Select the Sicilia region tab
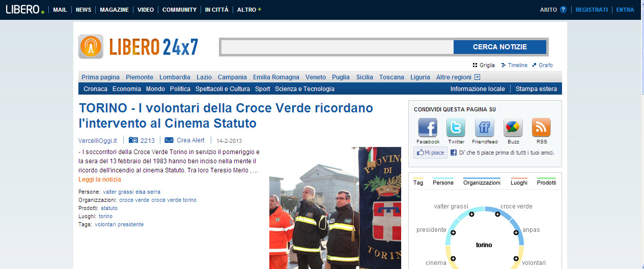Image resolution: width=644 pixels, height=269 pixels. (x=365, y=77)
